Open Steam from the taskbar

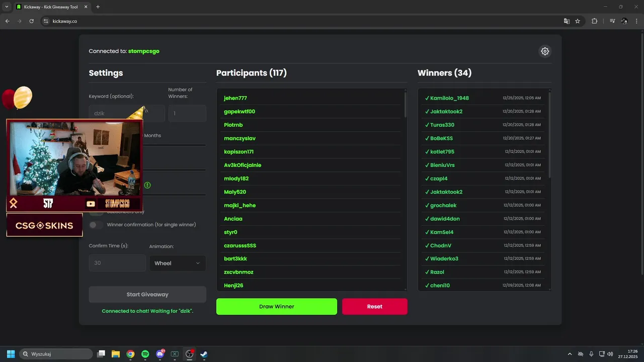pyautogui.click(x=204, y=354)
